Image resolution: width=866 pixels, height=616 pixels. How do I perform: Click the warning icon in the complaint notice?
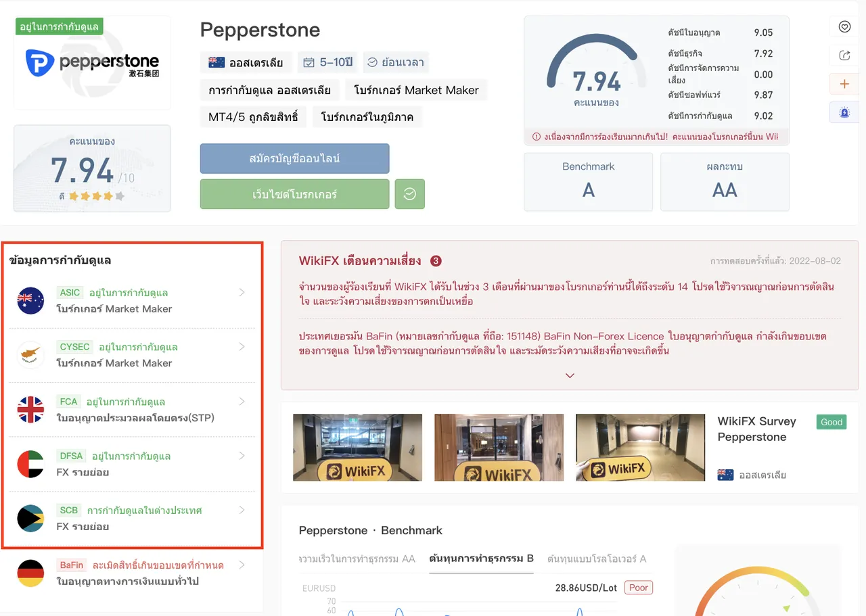coord(537,137)
